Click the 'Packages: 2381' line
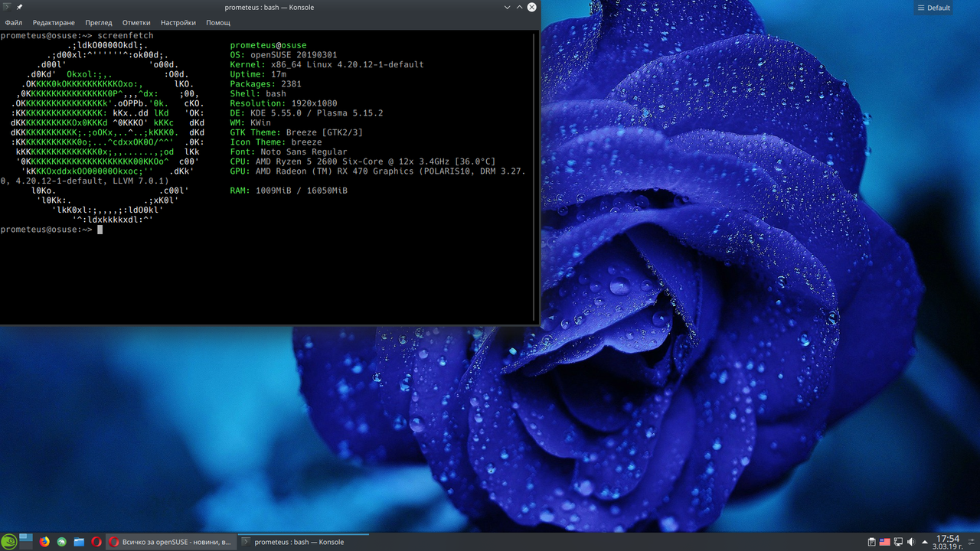 (266, 84)
